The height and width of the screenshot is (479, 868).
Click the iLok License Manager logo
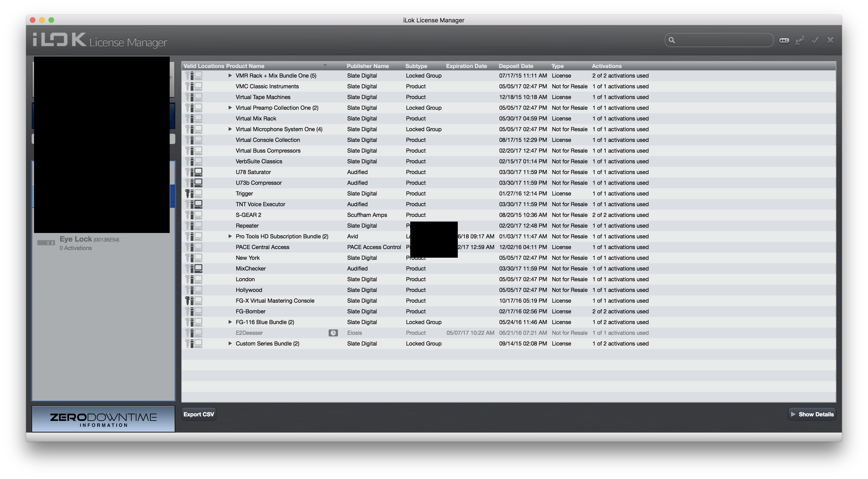(x=100, y=40)
